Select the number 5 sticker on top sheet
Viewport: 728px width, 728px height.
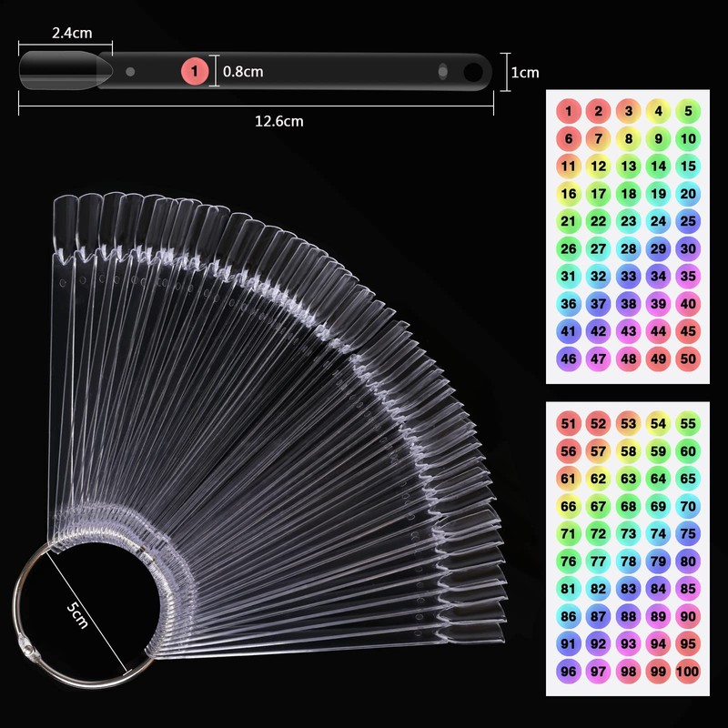[x=687, y=113]
